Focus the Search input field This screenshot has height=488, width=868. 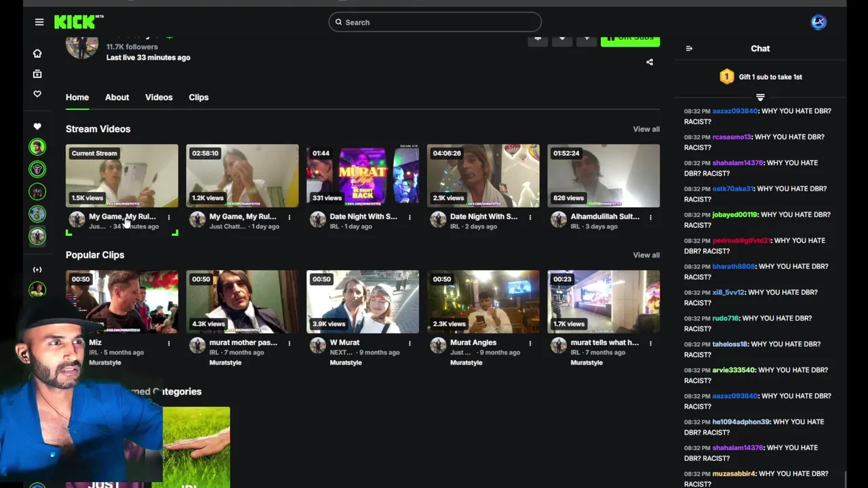435,22
